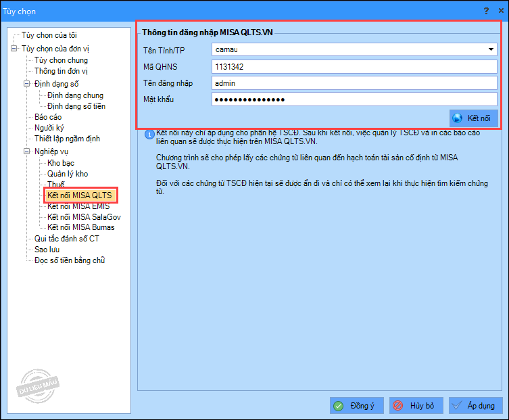Click the Tên Tỉnh/TP label
This screenshot has height=420, width=509.
pyautogui.click(x=164, y=50)
